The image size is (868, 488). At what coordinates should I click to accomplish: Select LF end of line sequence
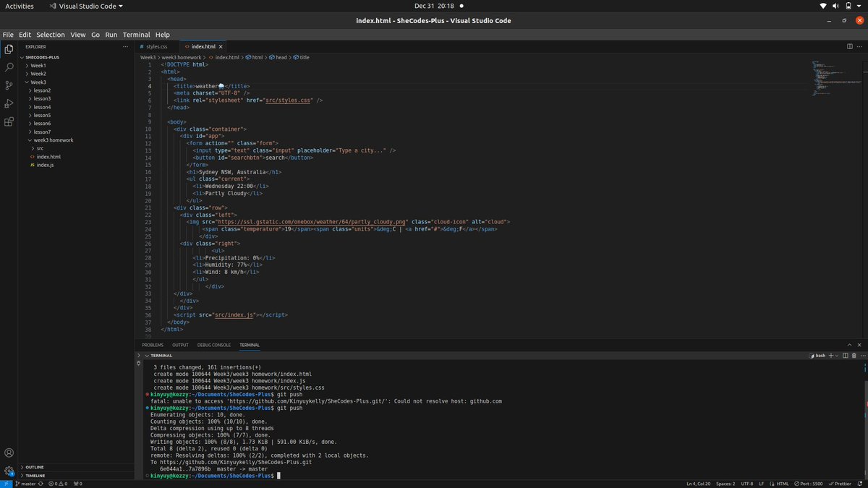pyautogui.click(x=761, y=484)
